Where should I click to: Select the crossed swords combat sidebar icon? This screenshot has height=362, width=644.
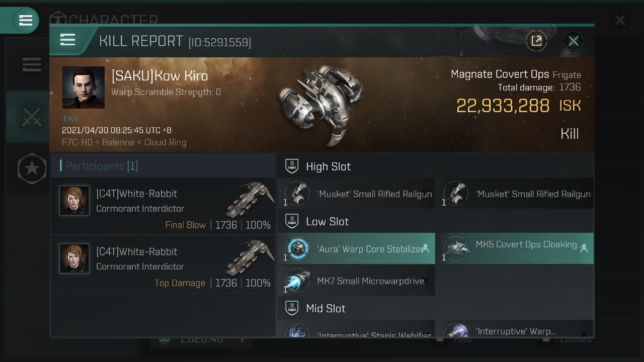(x=31, y=117)
